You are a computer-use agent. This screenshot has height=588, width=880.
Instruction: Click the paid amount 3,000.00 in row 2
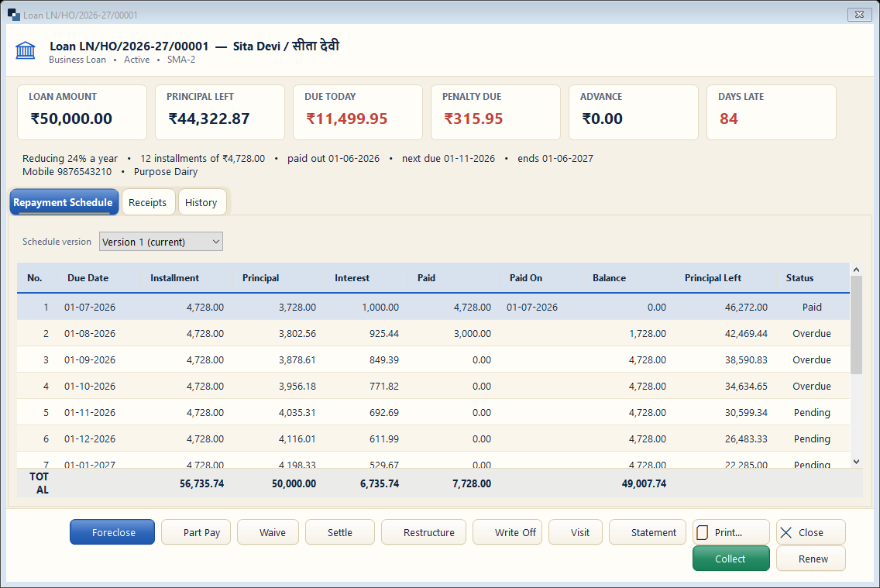click(x=473, y=333)
